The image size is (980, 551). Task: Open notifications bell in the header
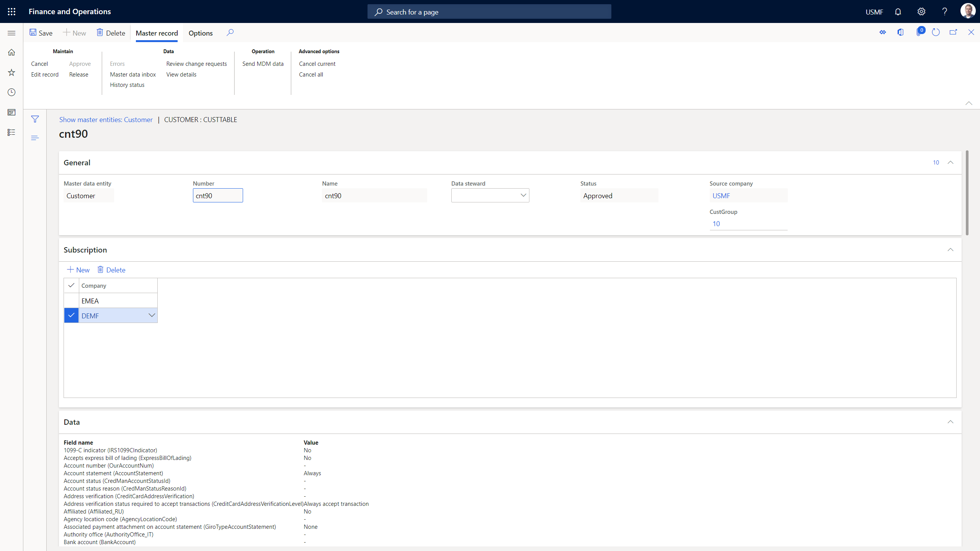(898, 11)
